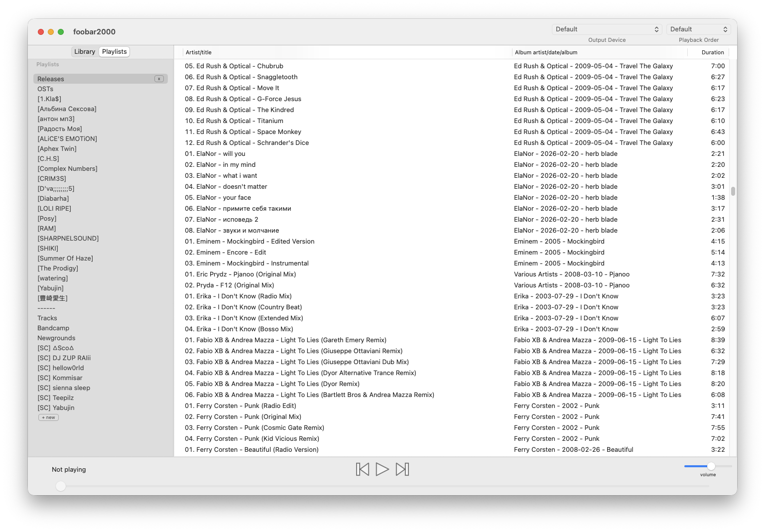Screen dimensions: 765x532
Task: Open the Tracks playlist
Action: [100, 318]
